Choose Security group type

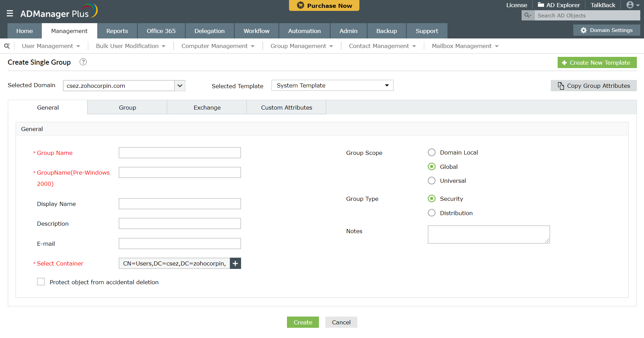point(431,198)
